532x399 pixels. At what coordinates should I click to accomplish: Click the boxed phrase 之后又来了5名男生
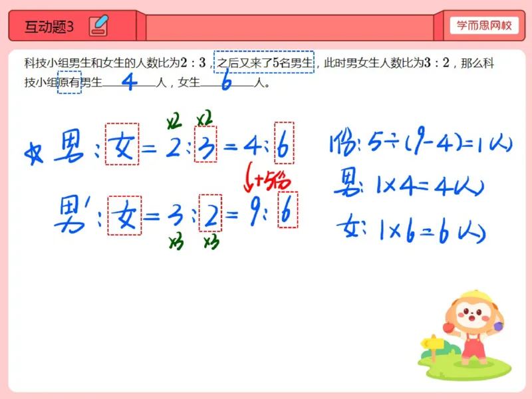tap(264, 62)
